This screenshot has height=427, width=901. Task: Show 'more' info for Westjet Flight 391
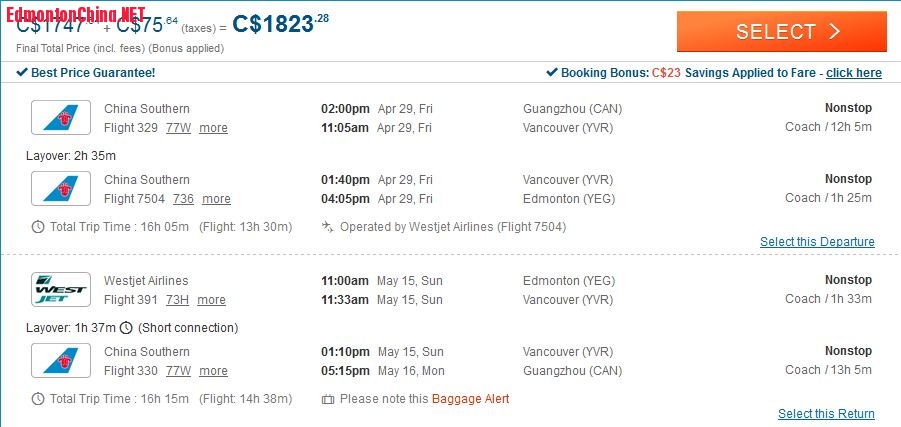pos(211,300)
